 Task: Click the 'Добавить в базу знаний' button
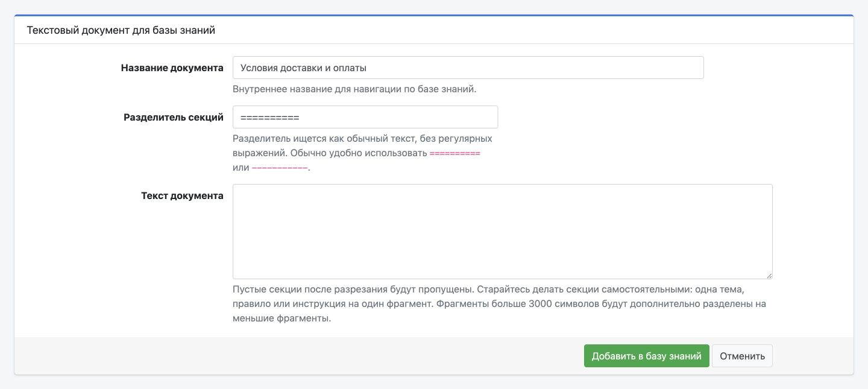(x=646, y=356)
